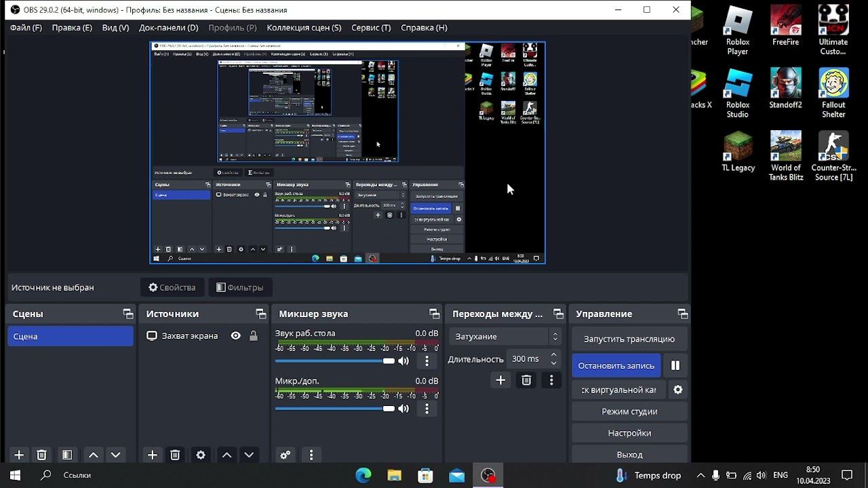868x488 pixels.
Task: Open the Вид menu
Action: [x=115, y=28]
